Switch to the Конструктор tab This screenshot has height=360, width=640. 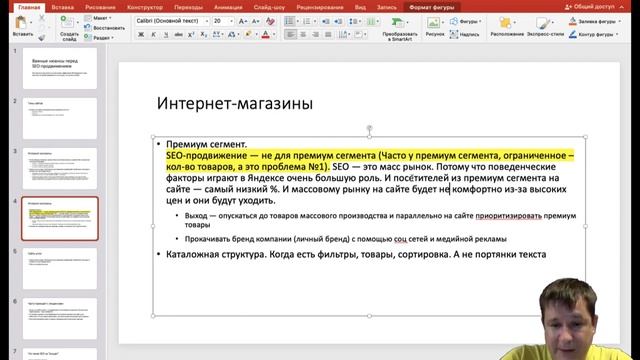[144, 7]
